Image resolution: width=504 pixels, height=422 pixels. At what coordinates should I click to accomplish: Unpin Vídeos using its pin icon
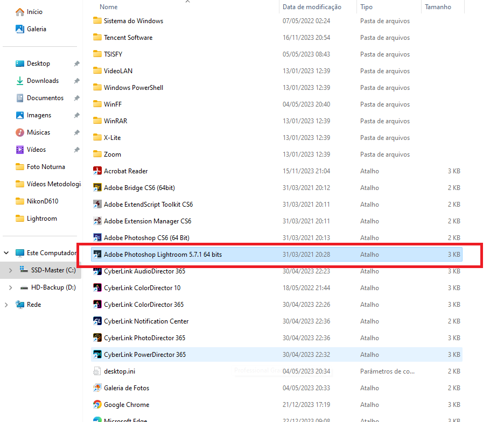pyautogui.click(x=76, y=150)
